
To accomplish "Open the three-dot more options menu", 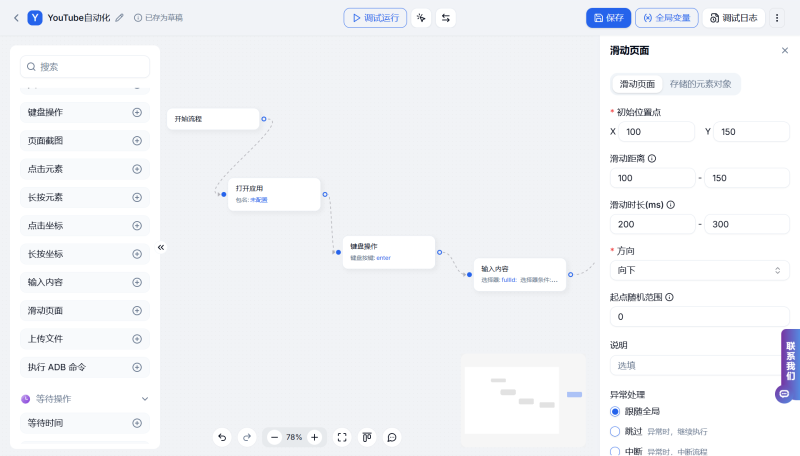I will 777,18.
